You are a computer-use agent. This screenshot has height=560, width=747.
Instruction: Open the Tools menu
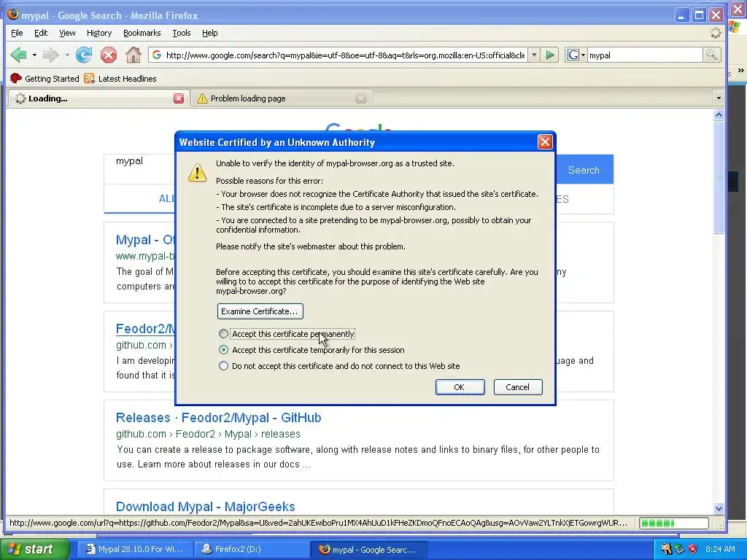pos(182,33)
